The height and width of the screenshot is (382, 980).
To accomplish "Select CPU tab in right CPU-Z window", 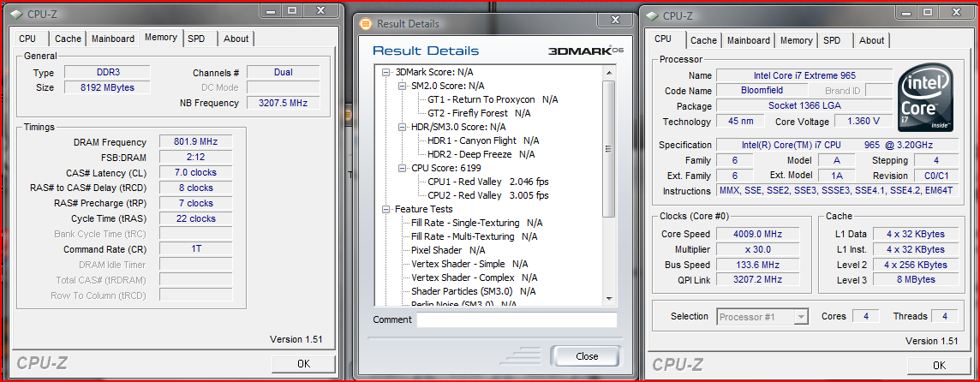I will 663,39.
